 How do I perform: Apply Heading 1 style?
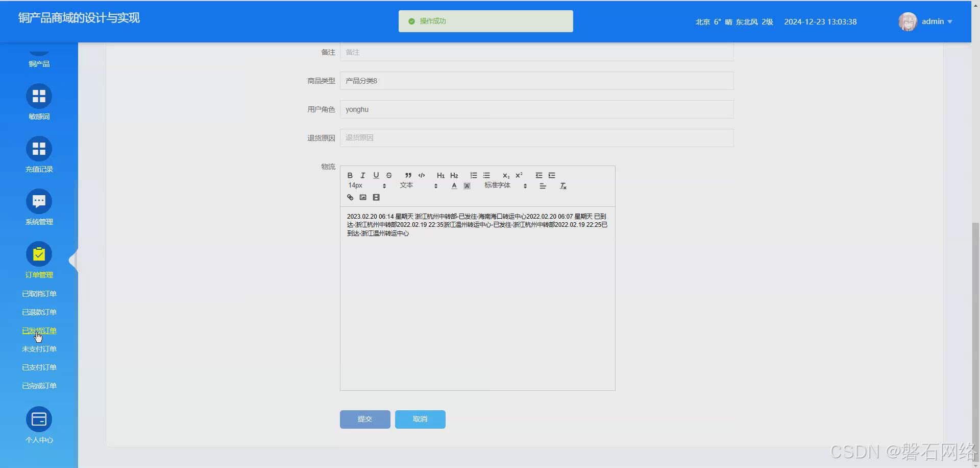440,175
